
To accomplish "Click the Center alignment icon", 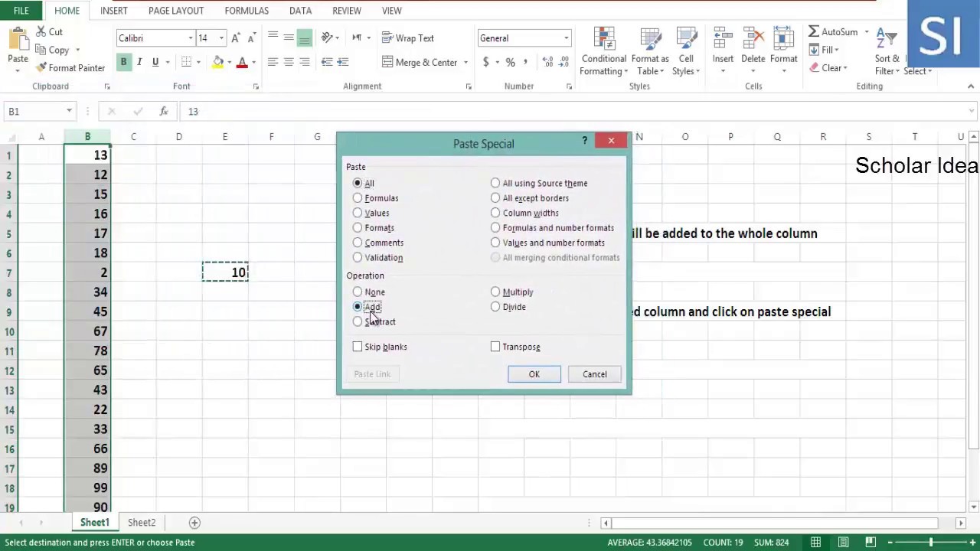I will pyautogui.click(x=289, y=62).
